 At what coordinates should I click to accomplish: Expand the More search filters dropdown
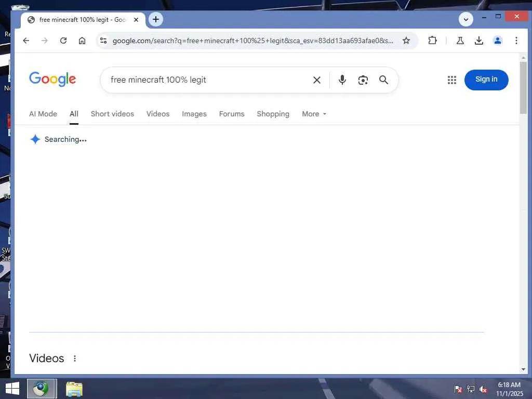[314, 114]
